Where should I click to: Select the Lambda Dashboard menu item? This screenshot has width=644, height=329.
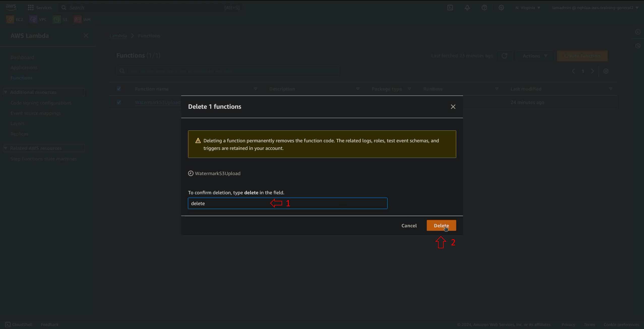pos(22,57)
